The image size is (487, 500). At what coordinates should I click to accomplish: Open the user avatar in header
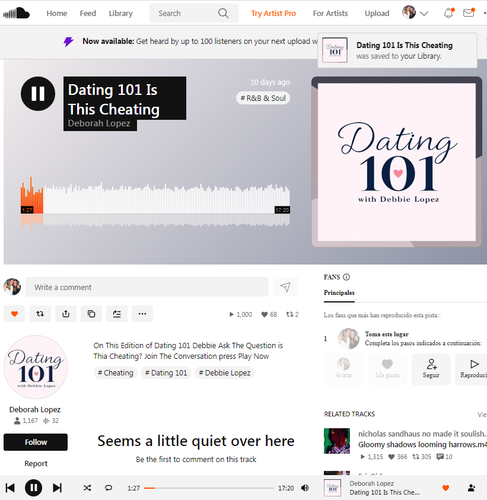[409, 13]
